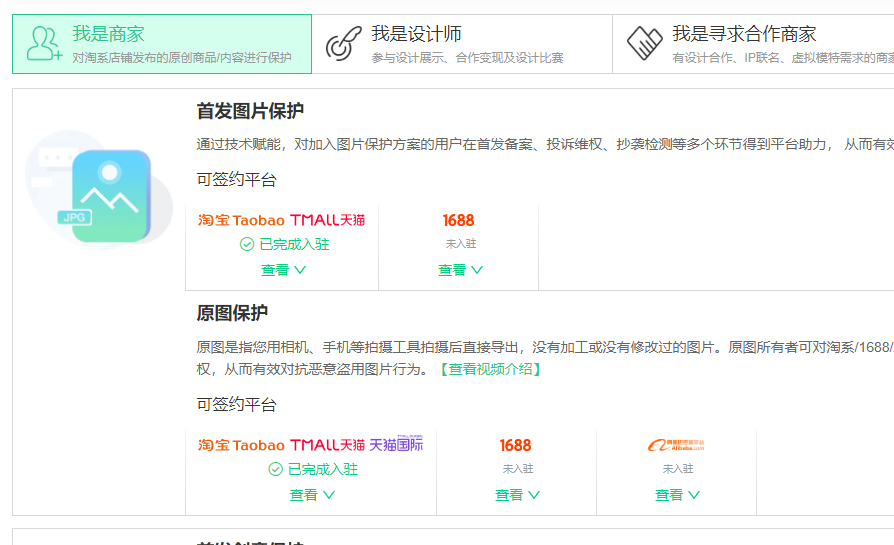This screenshot has height=545, width=894.
Task: Open the 我是寻求合作商家 tab
Action: [x=753, y=44]
